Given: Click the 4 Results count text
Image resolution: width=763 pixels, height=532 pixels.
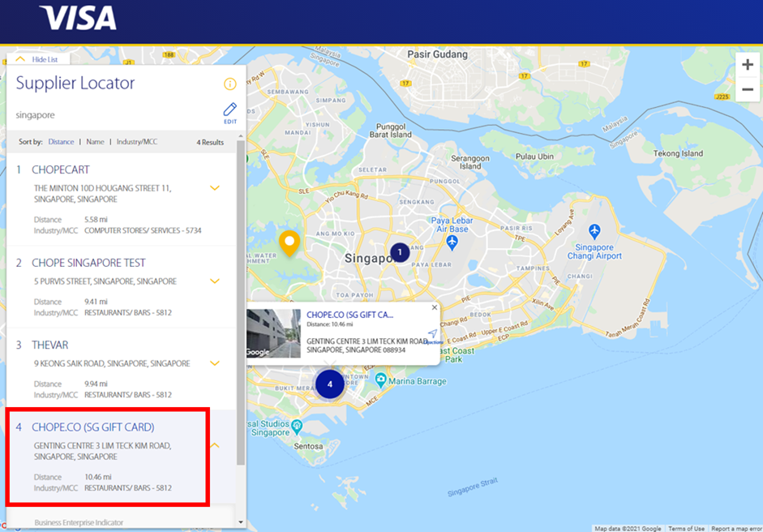Looking at the screenshot, I should 210,142.
